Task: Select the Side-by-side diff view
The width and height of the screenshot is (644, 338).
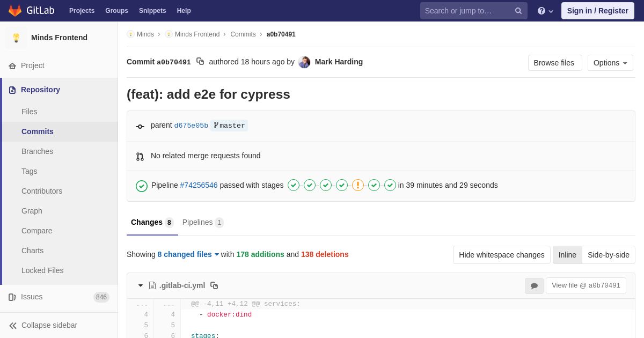Action: click(609, 255)
